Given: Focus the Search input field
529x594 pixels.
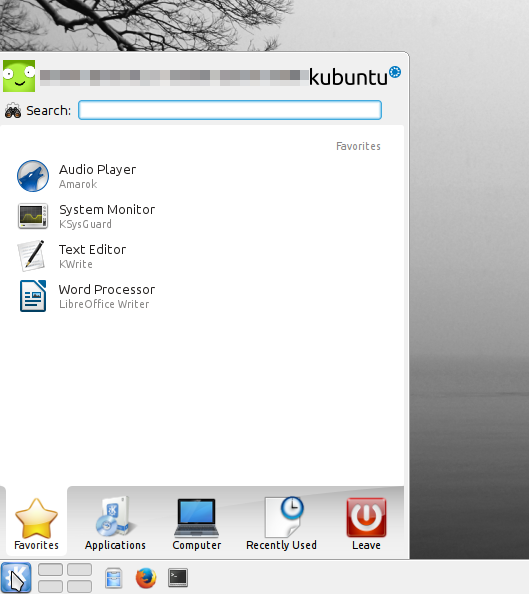Looking at the screenshot, I should [230, 110].
